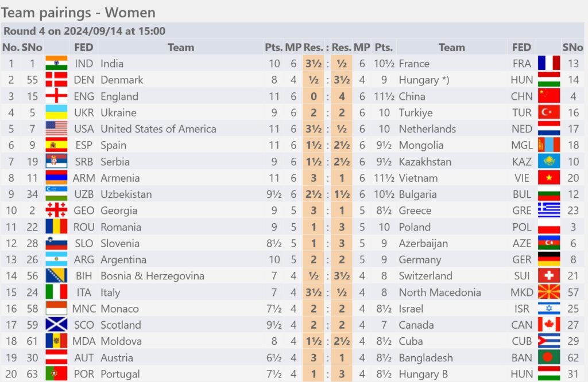Image resolution: width=588 pixels, height=382 pixels.
Task: Click the North Macedonia flag icon
Action: click(548, 292)
